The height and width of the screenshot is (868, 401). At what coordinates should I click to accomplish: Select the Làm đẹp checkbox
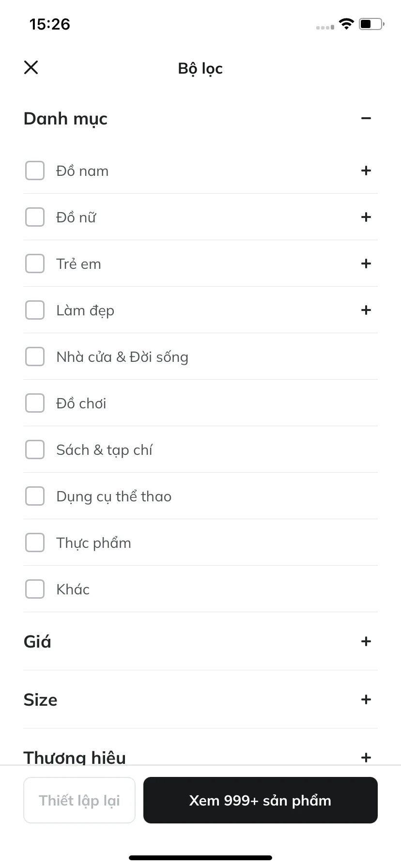coord(35,310)
